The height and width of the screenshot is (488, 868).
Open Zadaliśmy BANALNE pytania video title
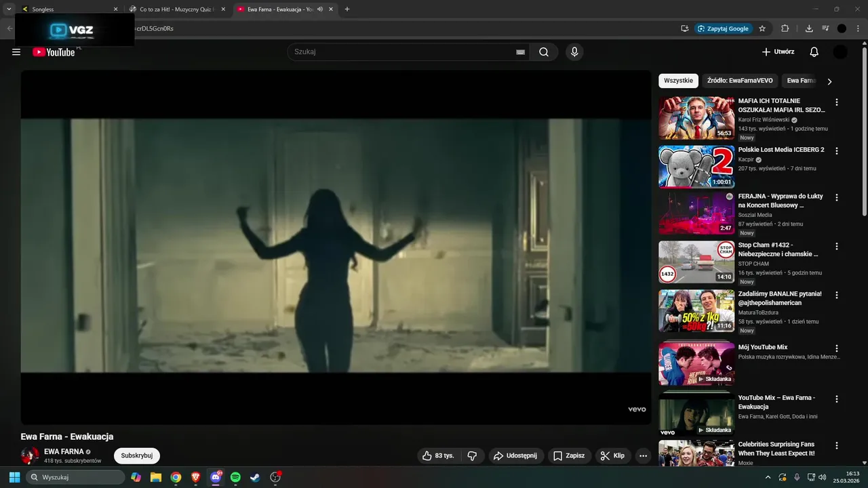pyautogui.click(x=780, y=298)
